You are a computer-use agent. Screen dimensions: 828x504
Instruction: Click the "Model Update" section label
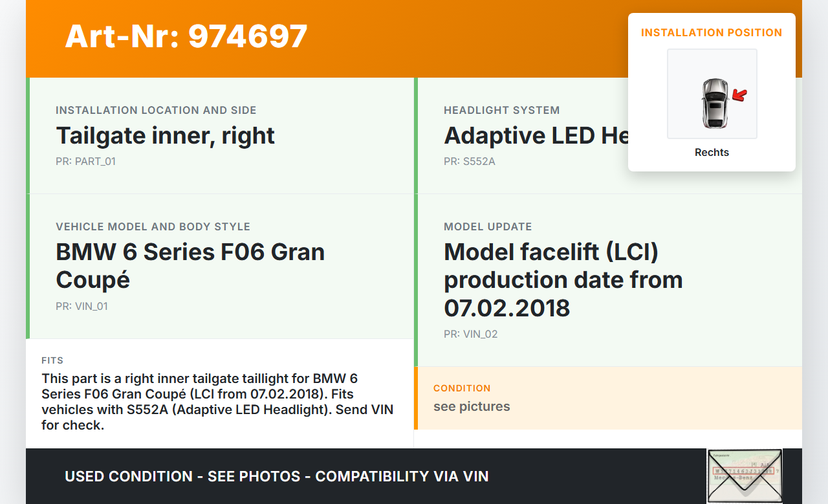pyautogui.click(x=488, y=226)
